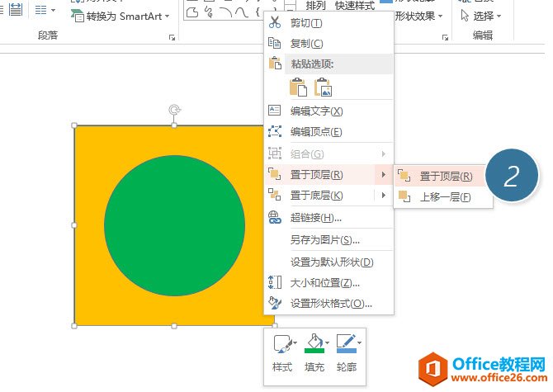Viewport: 553px width, 392px height.
Task: Select Edit Points (编辑顶点) menu entry
Action: (x=328, y=132)
